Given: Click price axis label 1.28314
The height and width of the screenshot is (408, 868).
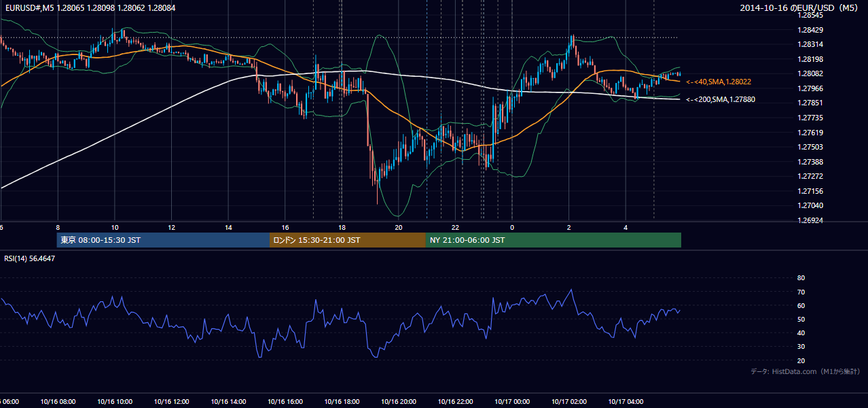Looking at the screenshot, I should (810, 44).
